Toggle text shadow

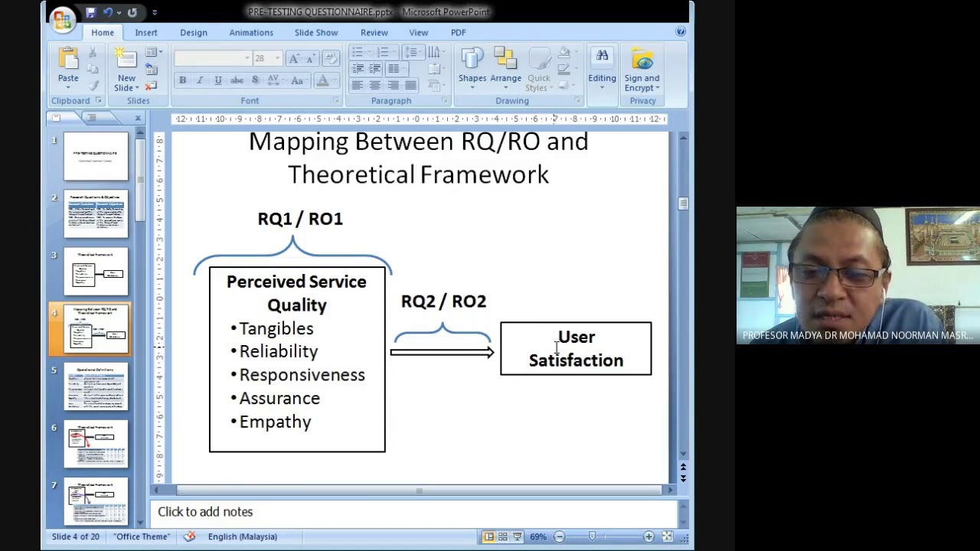[256, 81]
